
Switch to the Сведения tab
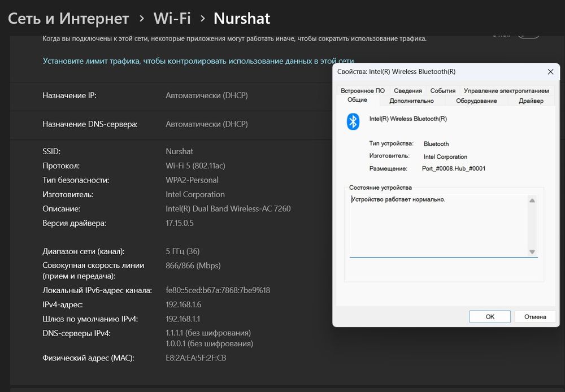point(408,91)
